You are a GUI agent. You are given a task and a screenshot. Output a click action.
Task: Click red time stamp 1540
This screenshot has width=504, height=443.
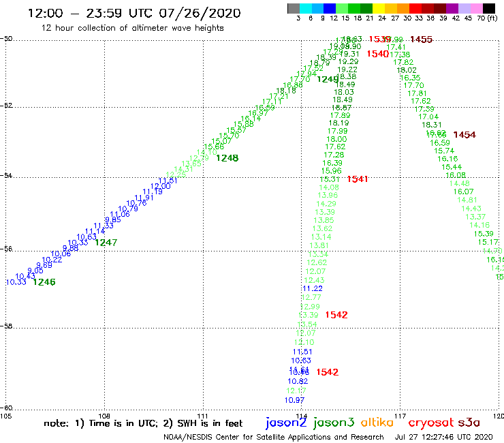pos(378,54)
